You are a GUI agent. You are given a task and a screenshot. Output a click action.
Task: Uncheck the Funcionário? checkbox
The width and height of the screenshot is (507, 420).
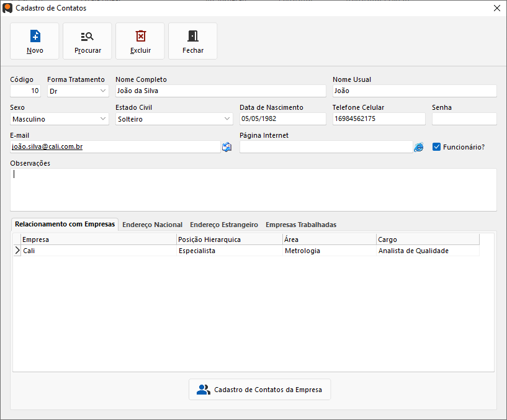[x=437, y=147]
